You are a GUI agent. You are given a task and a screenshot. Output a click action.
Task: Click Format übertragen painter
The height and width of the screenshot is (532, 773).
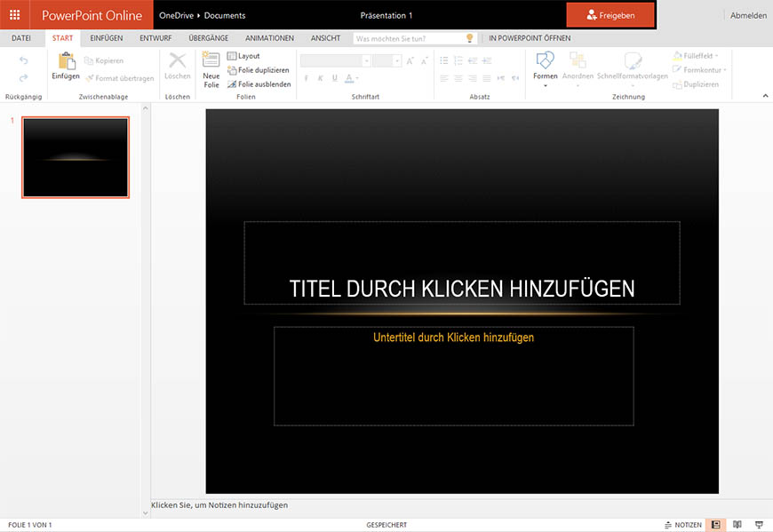click(x=120, y=78)
